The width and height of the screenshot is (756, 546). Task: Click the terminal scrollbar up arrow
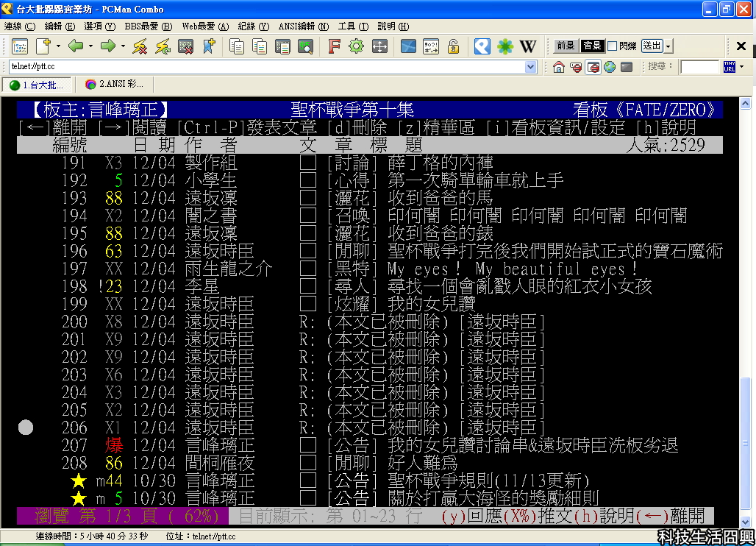click(x=745, y=103)
